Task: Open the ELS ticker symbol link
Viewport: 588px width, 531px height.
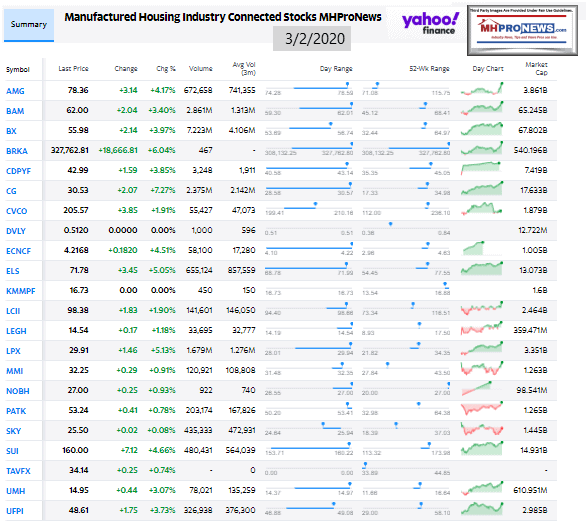Action: click(x=13, y=271)
